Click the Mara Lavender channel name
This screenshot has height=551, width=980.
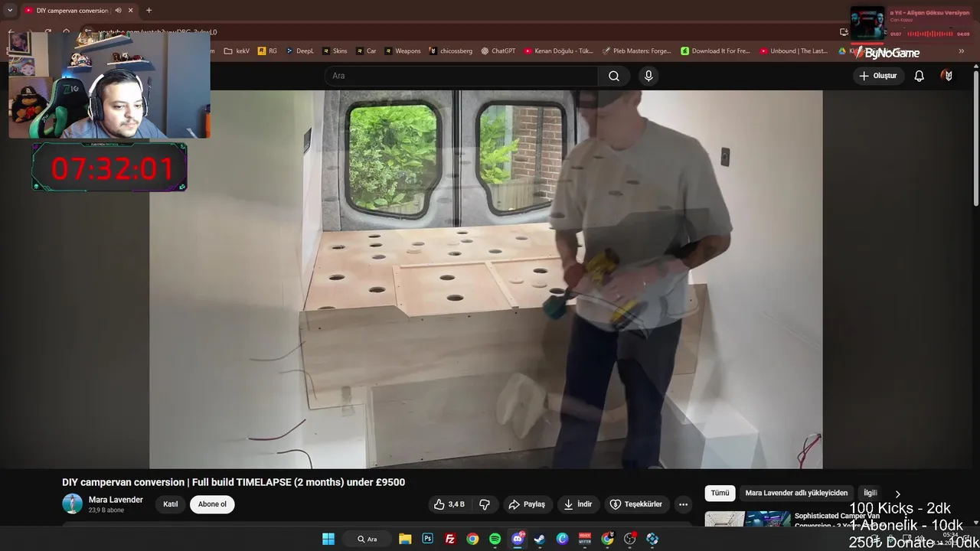coord(116,500)
